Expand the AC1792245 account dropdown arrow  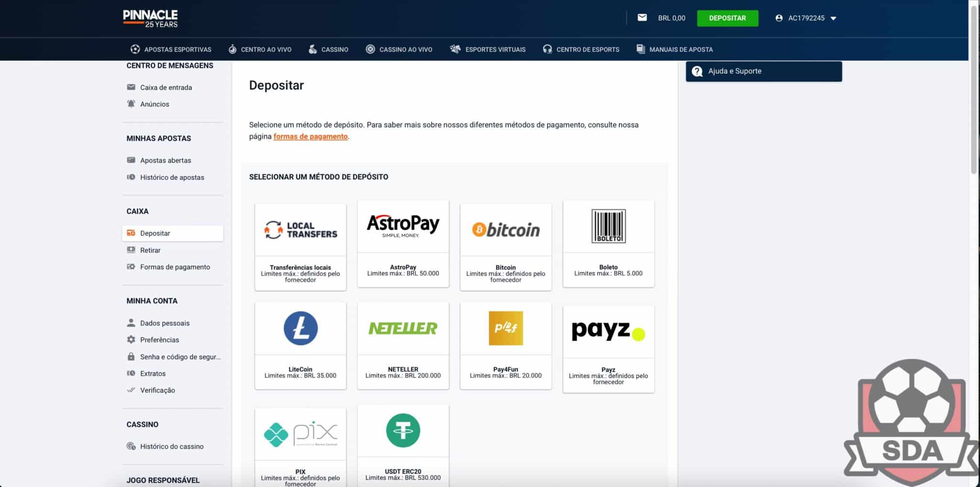pos(833,19)
